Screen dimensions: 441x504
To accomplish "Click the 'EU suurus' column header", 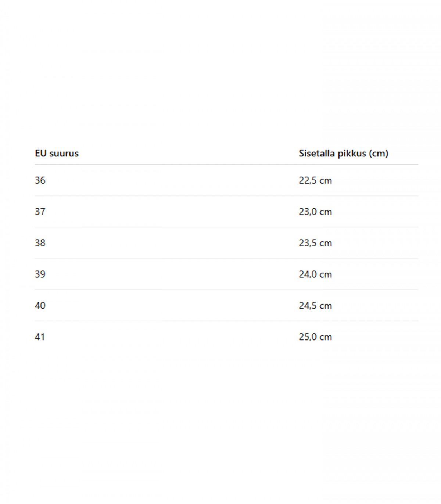I will tap(57, 153).
